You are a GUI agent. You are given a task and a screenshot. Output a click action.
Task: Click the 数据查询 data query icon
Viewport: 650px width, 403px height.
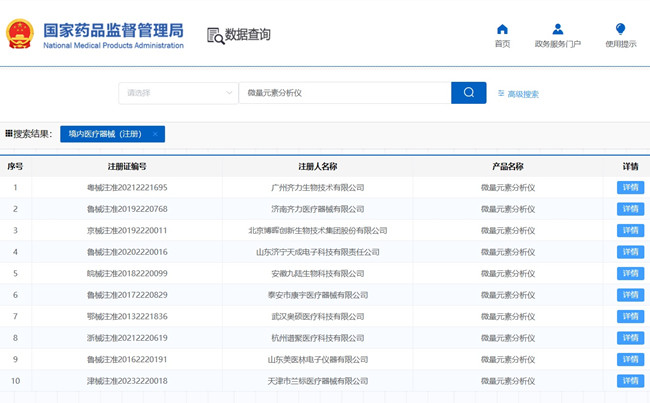click(215, 35)
